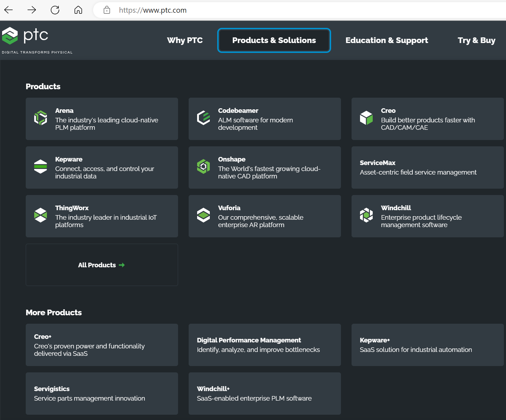Open the ServiceMax product card
Viewport: 506px width, 420px height.
[x=427, y=168]
